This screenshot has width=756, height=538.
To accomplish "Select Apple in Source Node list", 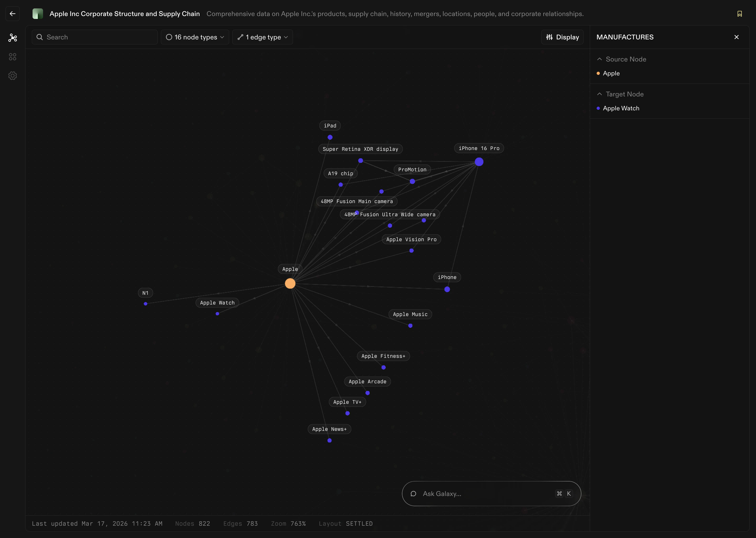I will click(x=611, y=73).
